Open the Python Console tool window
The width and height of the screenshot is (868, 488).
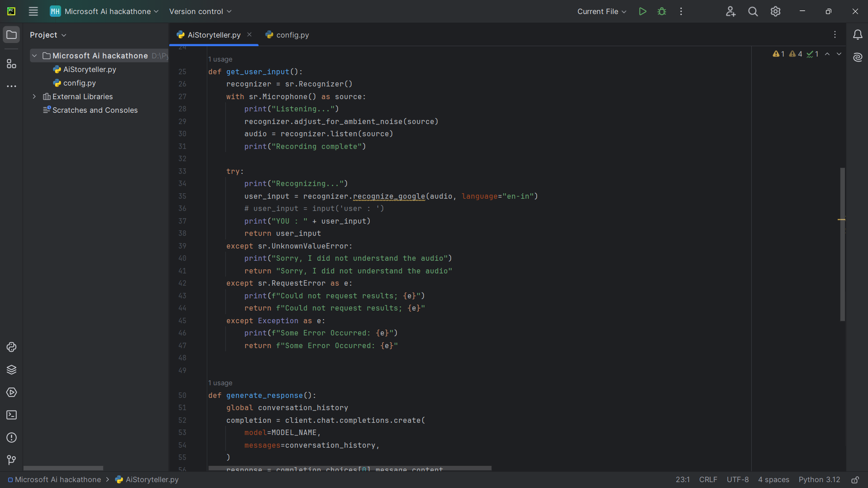11,347
